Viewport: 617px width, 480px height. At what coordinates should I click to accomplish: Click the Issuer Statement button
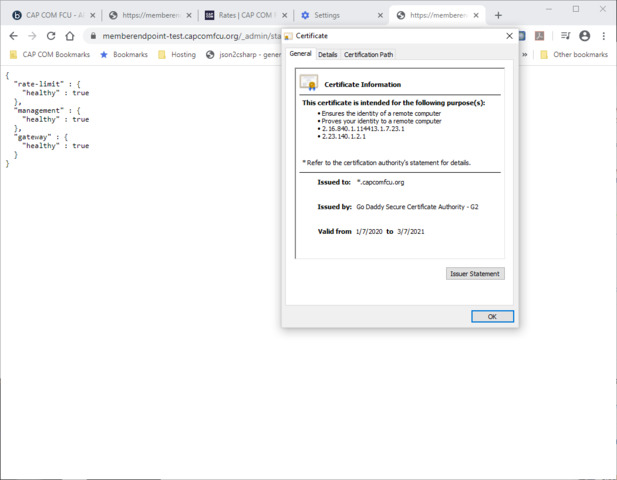click(x=475, y=273)
